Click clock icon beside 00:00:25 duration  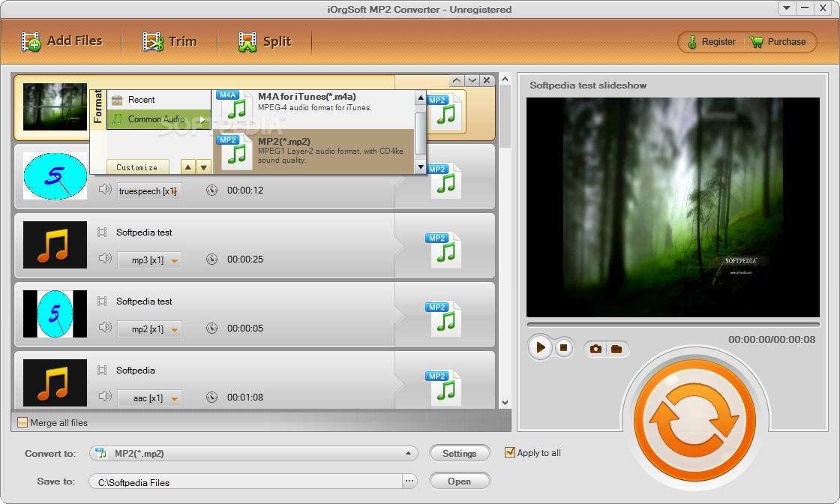(212, 259)
